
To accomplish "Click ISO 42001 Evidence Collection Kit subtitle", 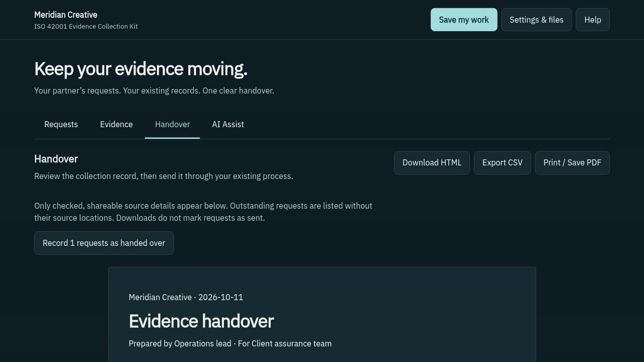I will (x=86, y=26).
